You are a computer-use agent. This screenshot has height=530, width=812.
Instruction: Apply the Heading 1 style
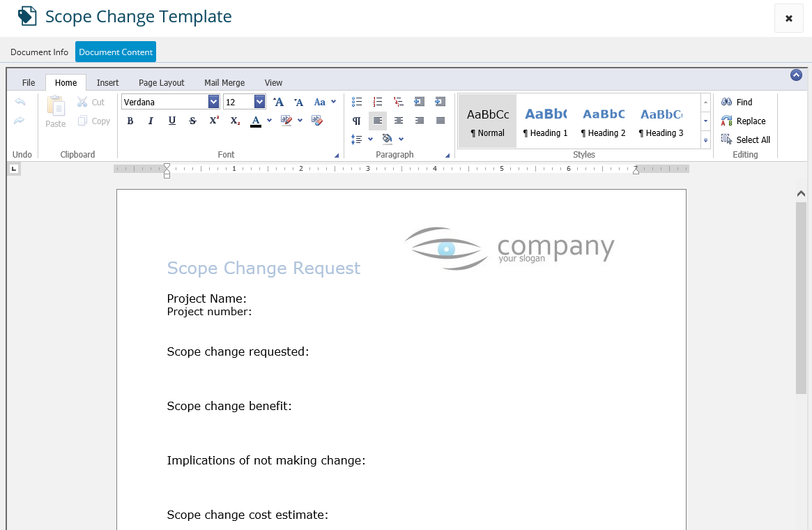click(x=545, y=121)
